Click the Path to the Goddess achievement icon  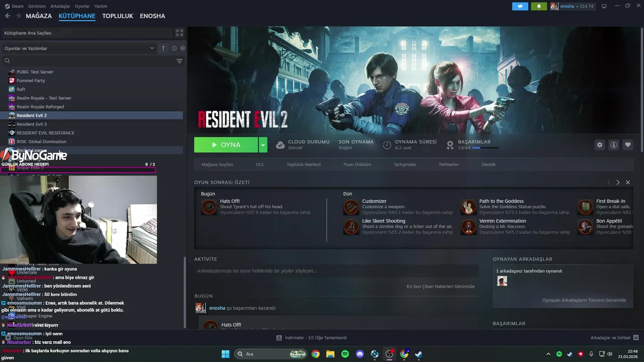[468, 207]
